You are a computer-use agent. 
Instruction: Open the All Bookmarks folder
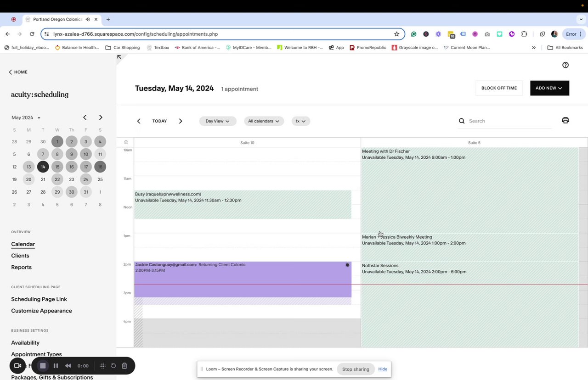[565, 47]
